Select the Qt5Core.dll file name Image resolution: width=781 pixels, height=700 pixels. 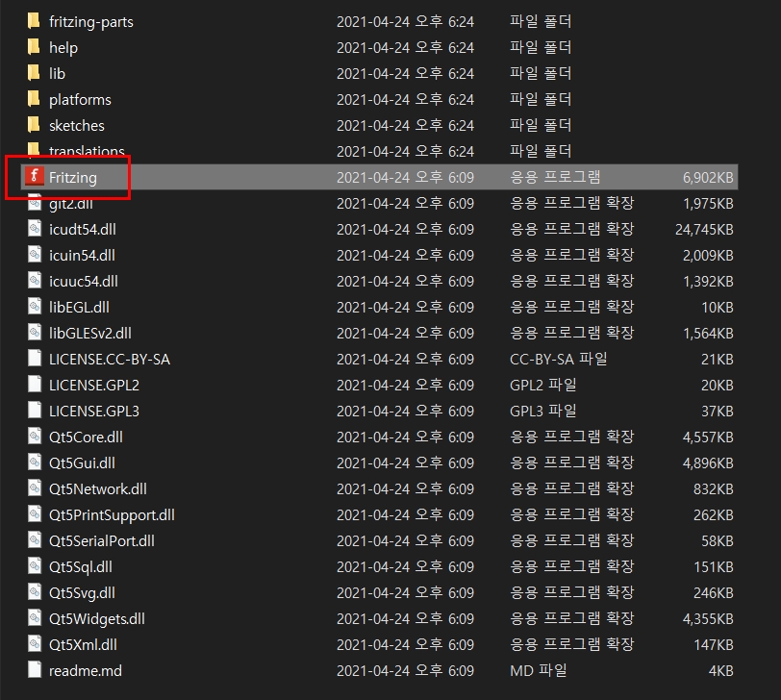click(86, 437)
